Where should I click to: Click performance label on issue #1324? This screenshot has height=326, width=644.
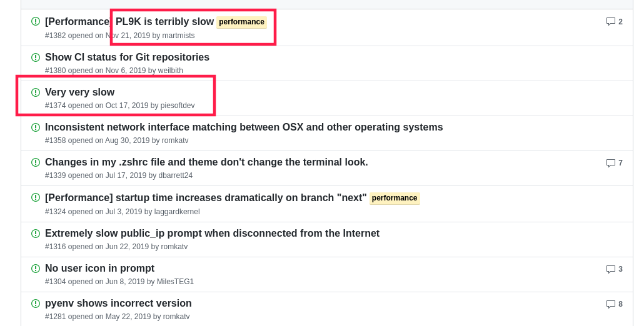tap(395, 198)
